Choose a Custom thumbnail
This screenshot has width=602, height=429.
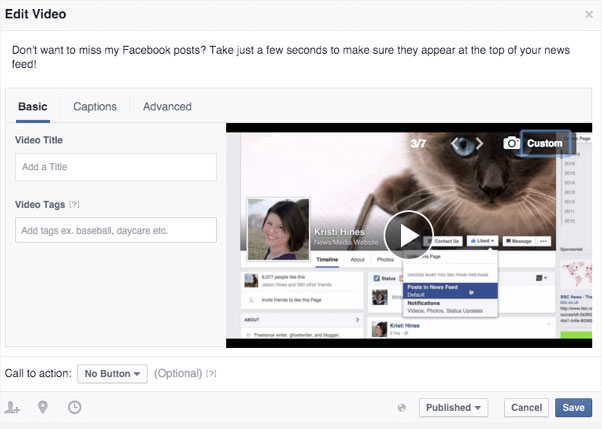[x=545, y=143]
